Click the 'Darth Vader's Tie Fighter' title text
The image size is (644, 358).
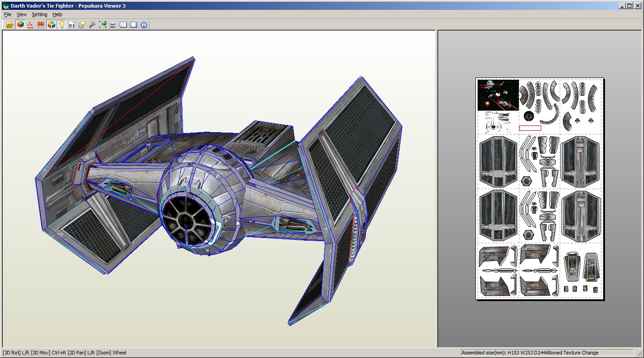[41, 5]
